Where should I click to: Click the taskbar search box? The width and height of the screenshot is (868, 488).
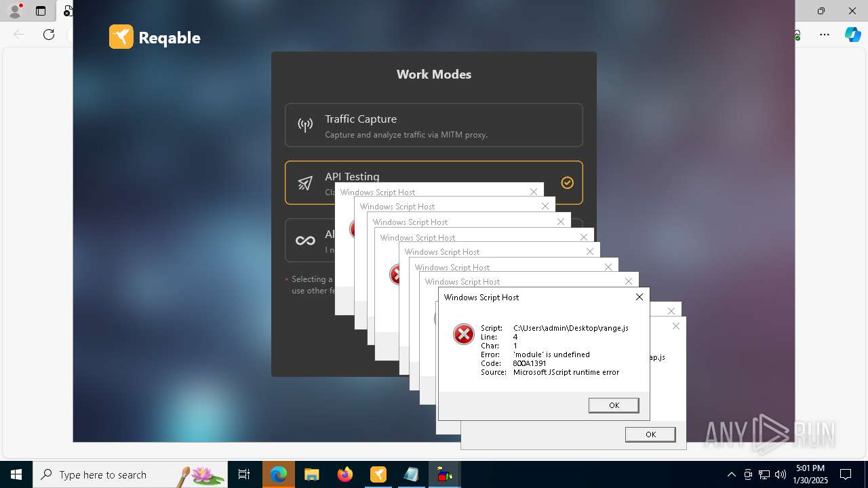tap(130, 474)
